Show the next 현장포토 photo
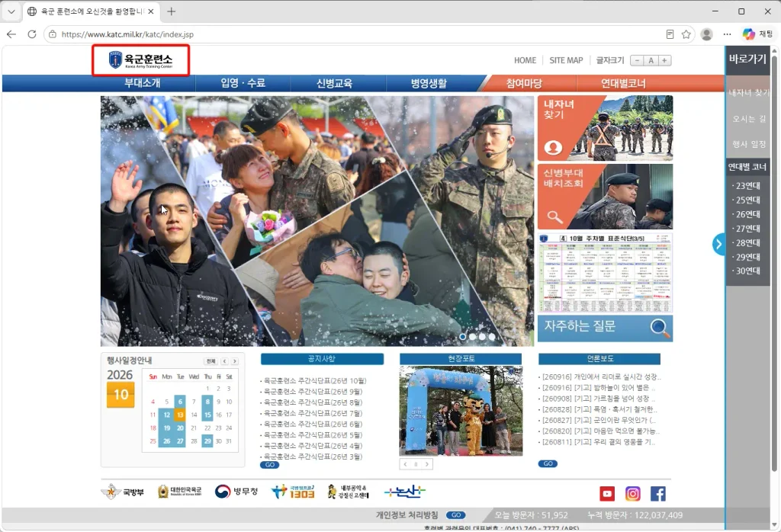781x532 pixels. [x=427, y=464]
